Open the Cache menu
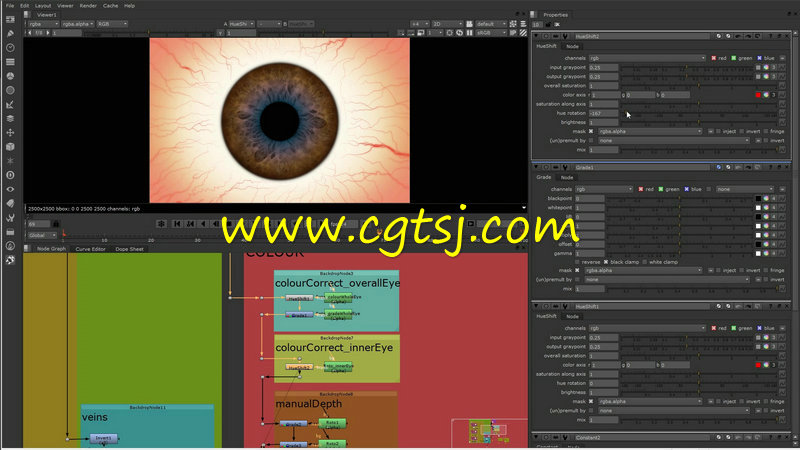This screenshot has height=450, width=800. tap(110, 6)
